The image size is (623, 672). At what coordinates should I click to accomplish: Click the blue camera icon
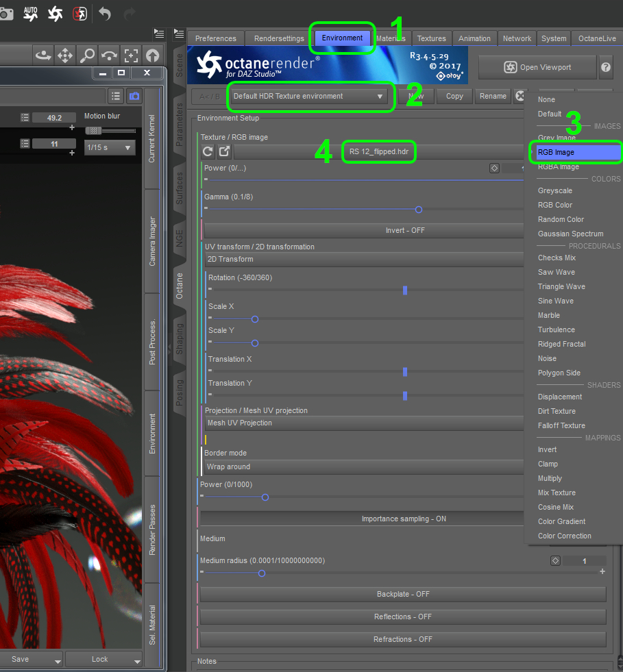tap(135, 97)
